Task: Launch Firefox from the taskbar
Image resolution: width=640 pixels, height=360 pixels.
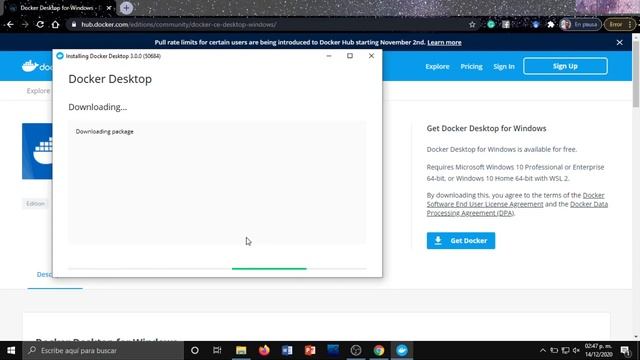Action: tap(264, 350)
